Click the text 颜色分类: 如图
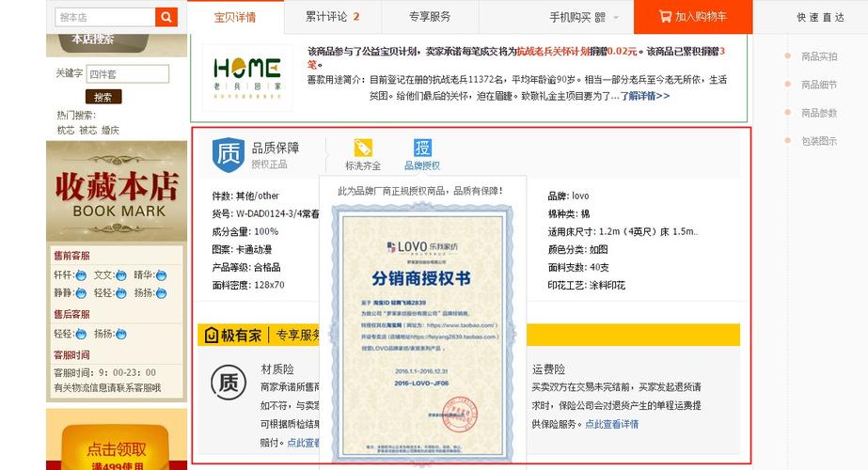This screenshot has height=470, width=868. pyautogui.click(x=578, y=250)
